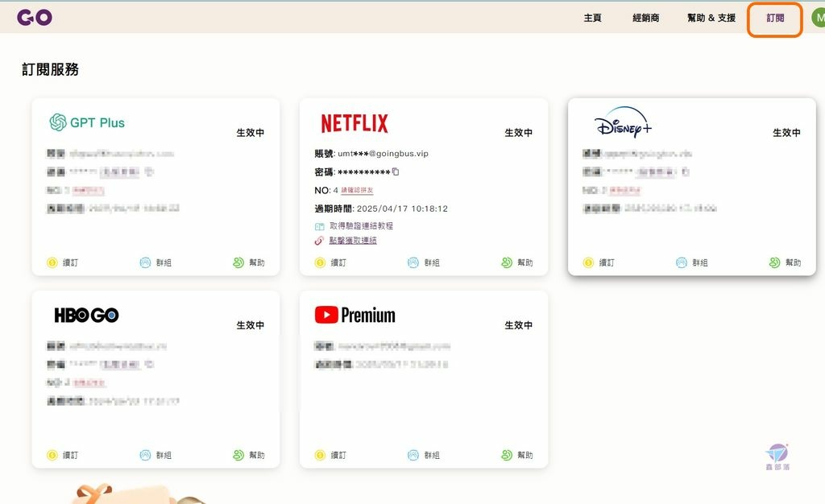Copy GPT Plus password with copy icon
This screenshot has height=504, width=825.
[149, 171]
